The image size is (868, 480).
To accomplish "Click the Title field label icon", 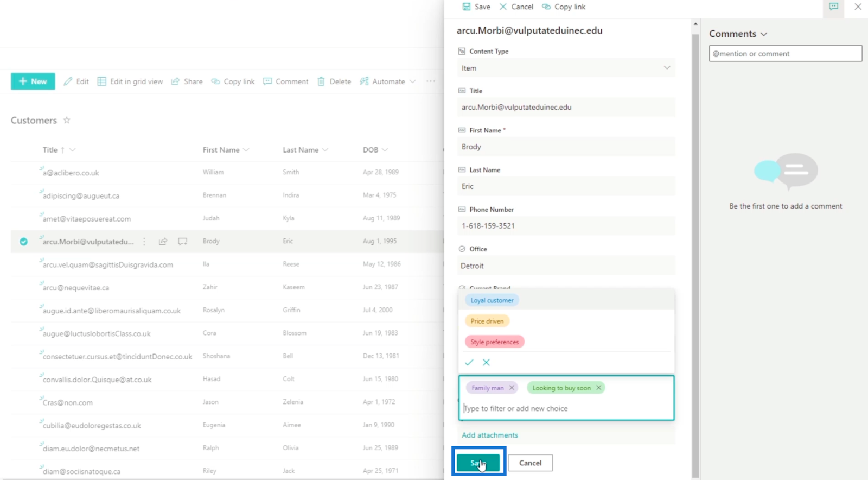I will (462, 91).
